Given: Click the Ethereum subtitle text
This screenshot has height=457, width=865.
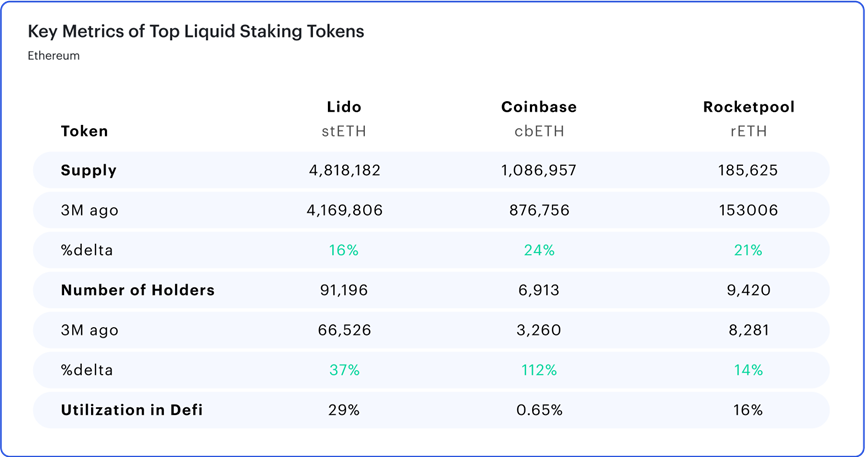Looking at the screenshot, I should click(x=54, y=56).
